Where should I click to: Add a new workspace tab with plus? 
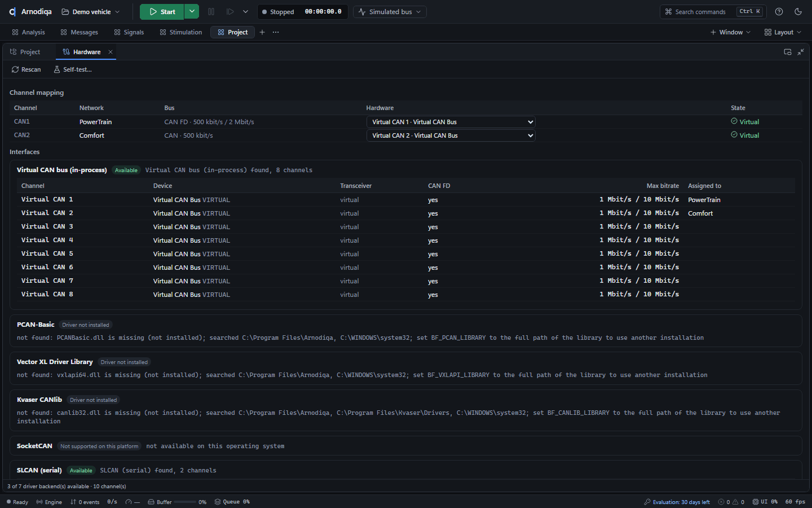point(262,32)
